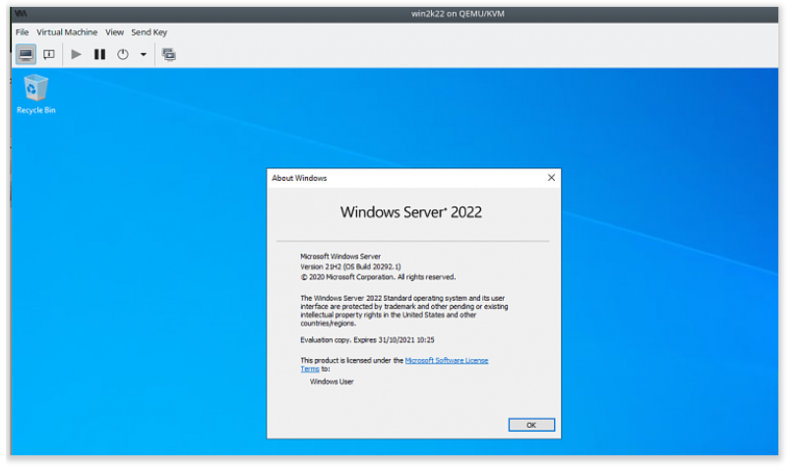This screenshot has width=800, height=471.
Task: Click the Windows Server 2022 heading
Action: tap(411, 212)
